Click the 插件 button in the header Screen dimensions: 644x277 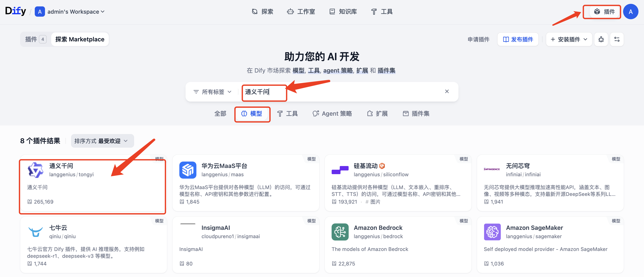604,12
